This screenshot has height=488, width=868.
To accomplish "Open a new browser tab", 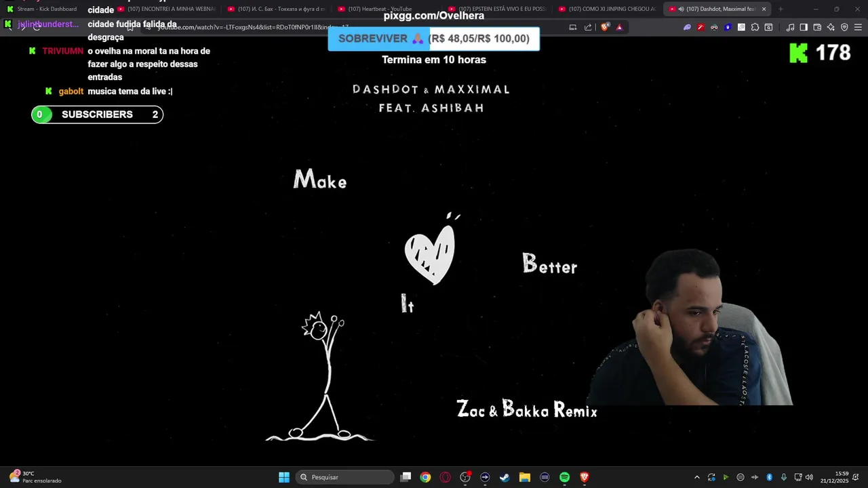I will pos(781,9).
